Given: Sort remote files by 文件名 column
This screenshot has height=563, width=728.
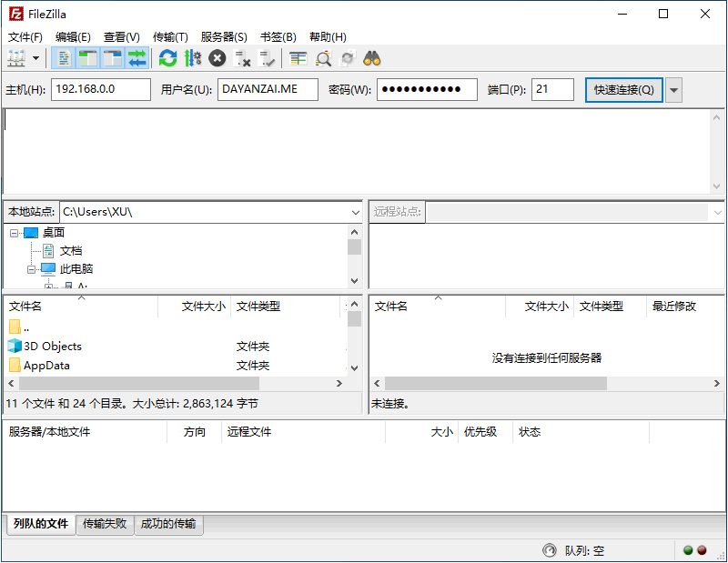Looking at the screenshot, I should tap(438, 307).
